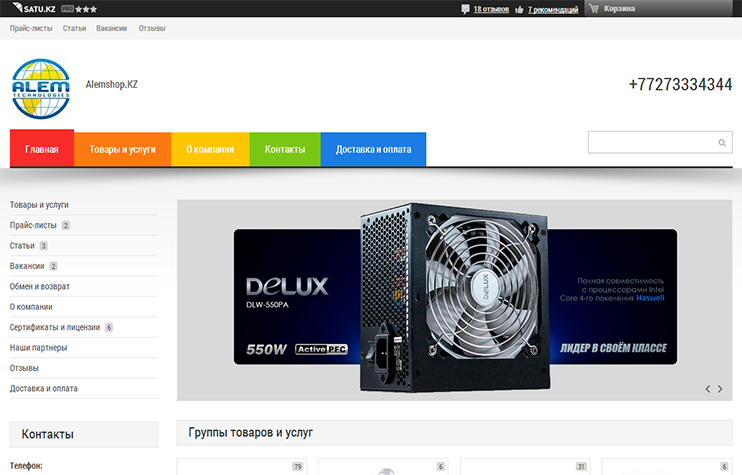
Task: Switch to the green Контакты tab
Action: [x=285, y=149]
